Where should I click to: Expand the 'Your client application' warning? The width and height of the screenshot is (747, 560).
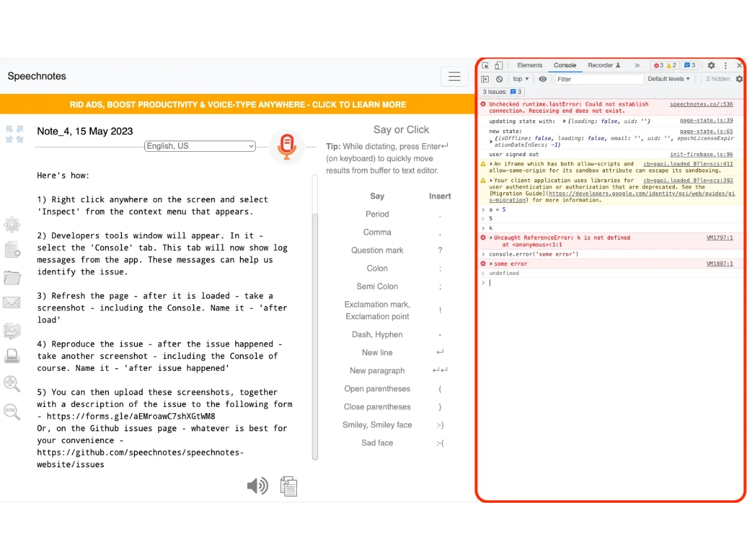click(x=492, y=180)
